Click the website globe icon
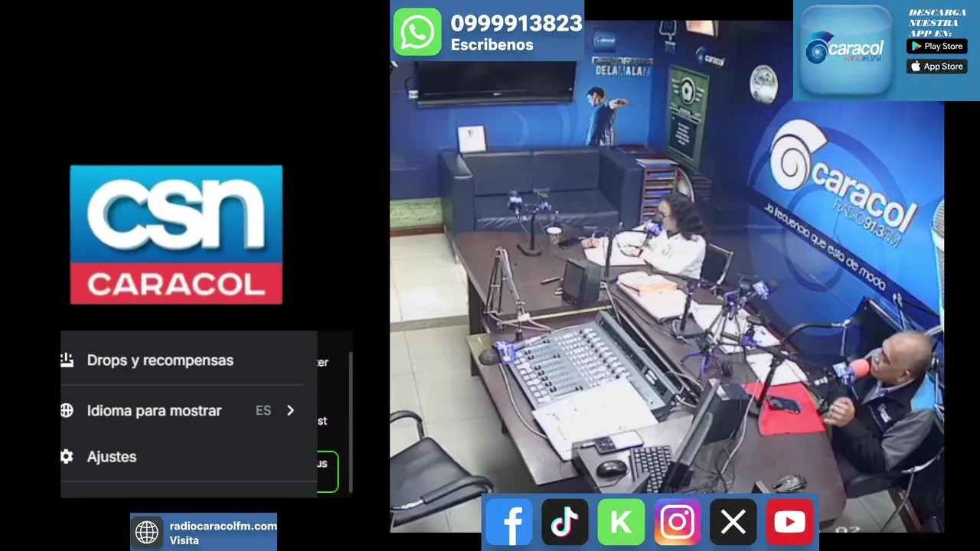Screen dimensions: 980x551 (147, 532)
